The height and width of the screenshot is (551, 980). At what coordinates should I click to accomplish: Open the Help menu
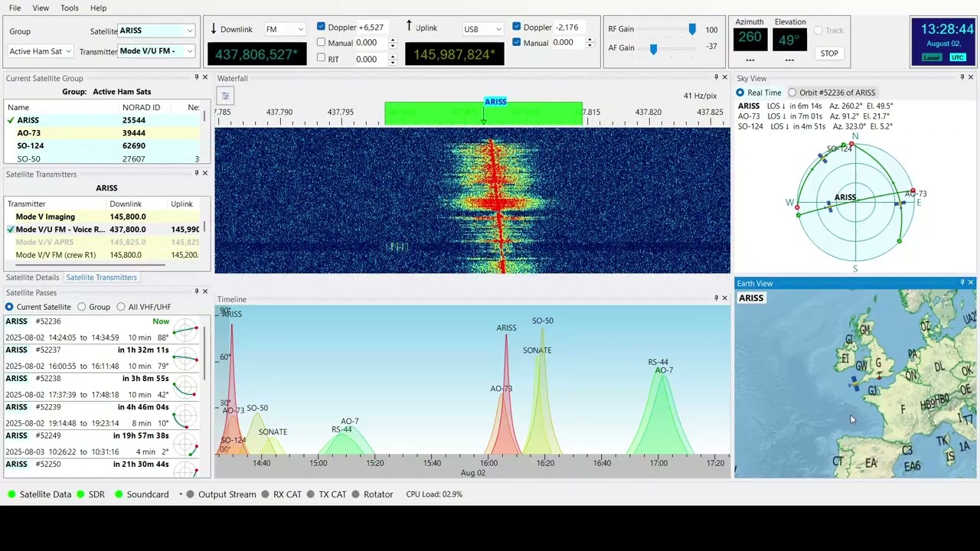(98, 8)
